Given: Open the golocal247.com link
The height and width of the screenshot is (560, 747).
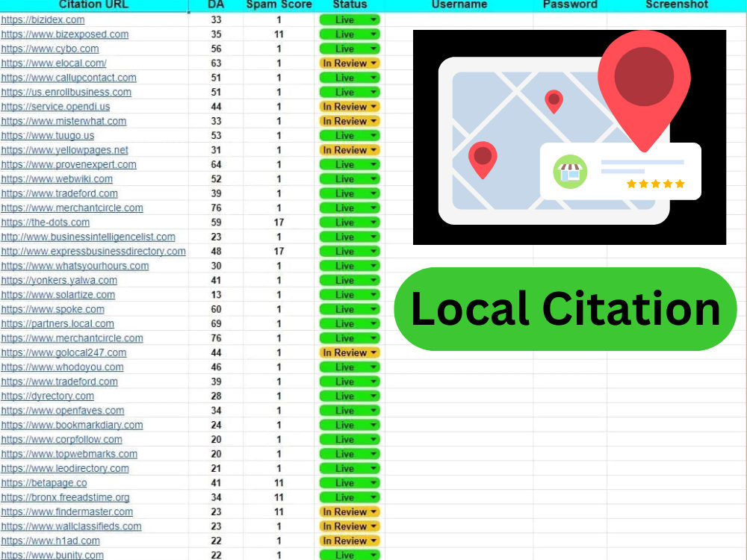Looking at the screenshot, I should pos(63,353).
